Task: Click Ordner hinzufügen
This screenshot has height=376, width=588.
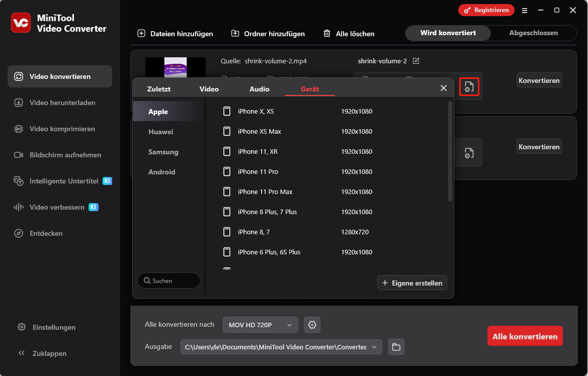Action: click(268, 34)
